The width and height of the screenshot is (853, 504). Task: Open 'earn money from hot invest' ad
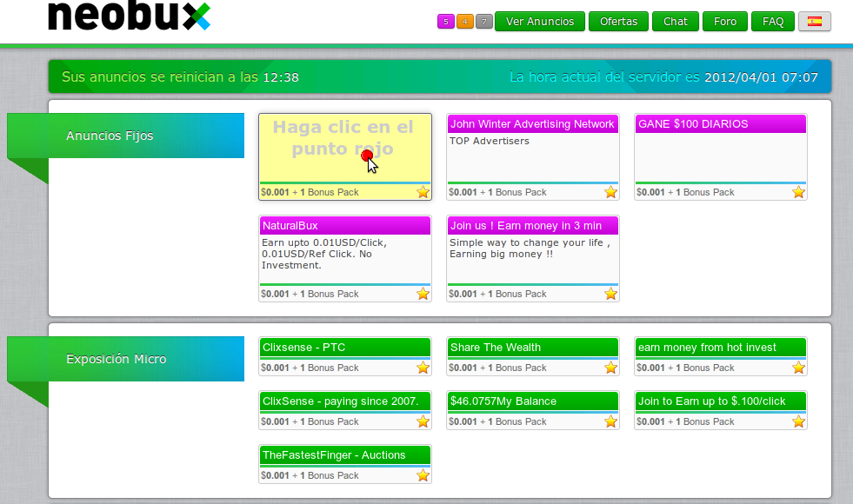click(720, 348)
